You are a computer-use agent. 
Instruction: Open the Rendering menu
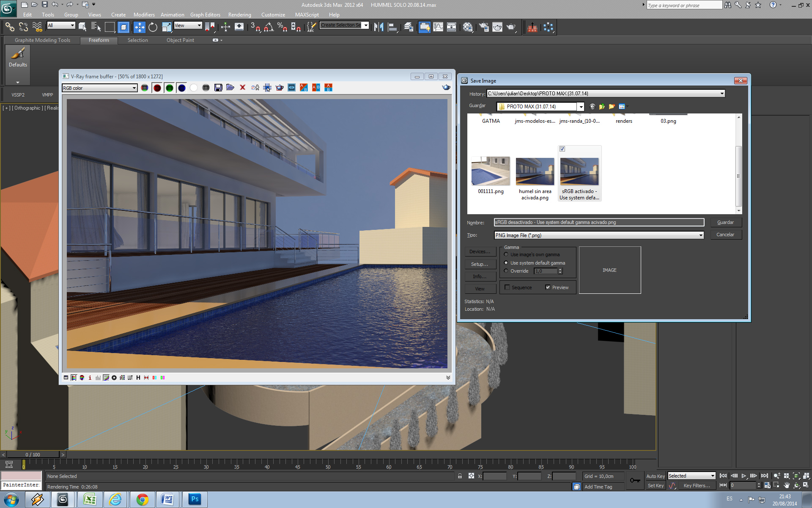tap(239, 15)
